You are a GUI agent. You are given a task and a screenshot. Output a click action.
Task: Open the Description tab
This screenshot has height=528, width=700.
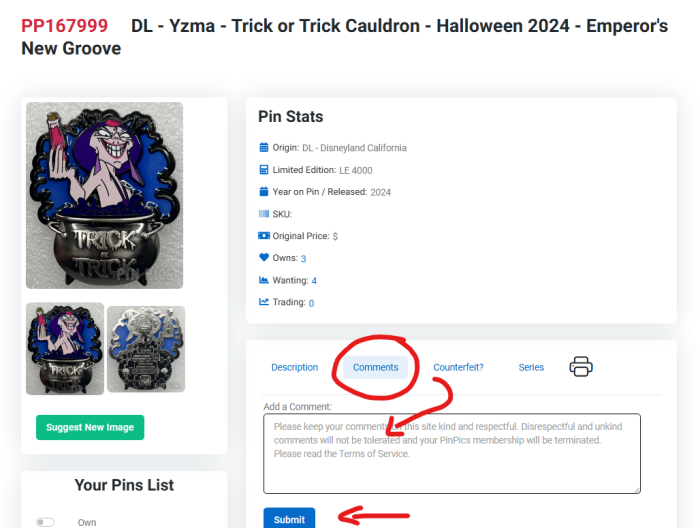coord(294,368)
